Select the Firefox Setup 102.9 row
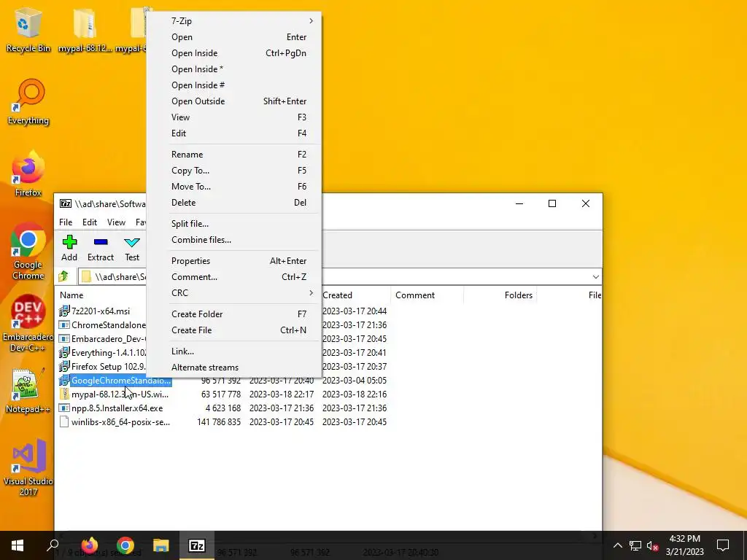Screen dimensions: 747x560 point(102,367)
